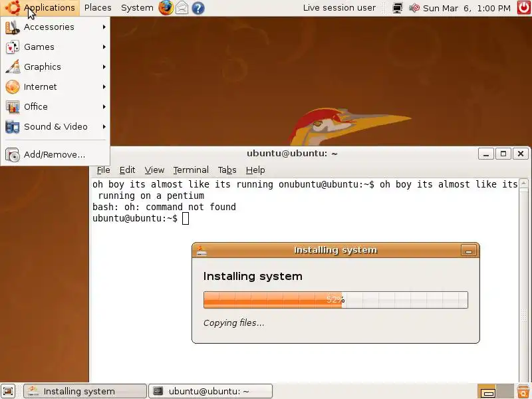This screenshot has width=532, height=399.
Task: Open the terminal Help menu
Action: coord(255,170)
